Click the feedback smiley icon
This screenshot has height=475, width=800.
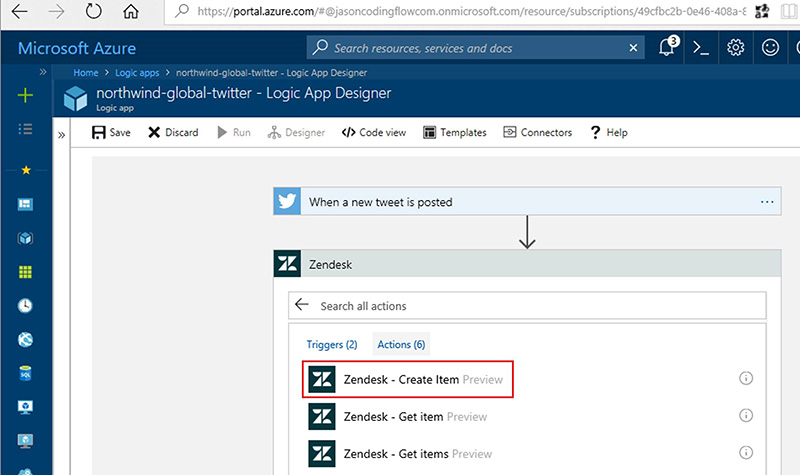(770, 48)
